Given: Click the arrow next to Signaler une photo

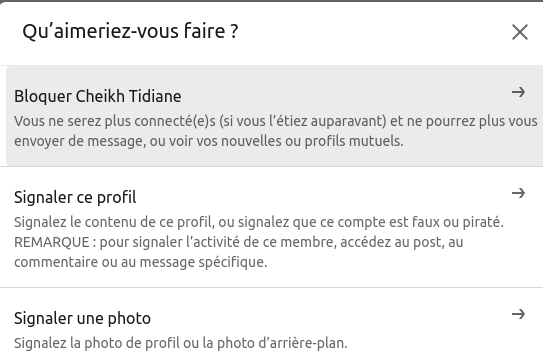Looking at the screenshot, I should (518, 314).
